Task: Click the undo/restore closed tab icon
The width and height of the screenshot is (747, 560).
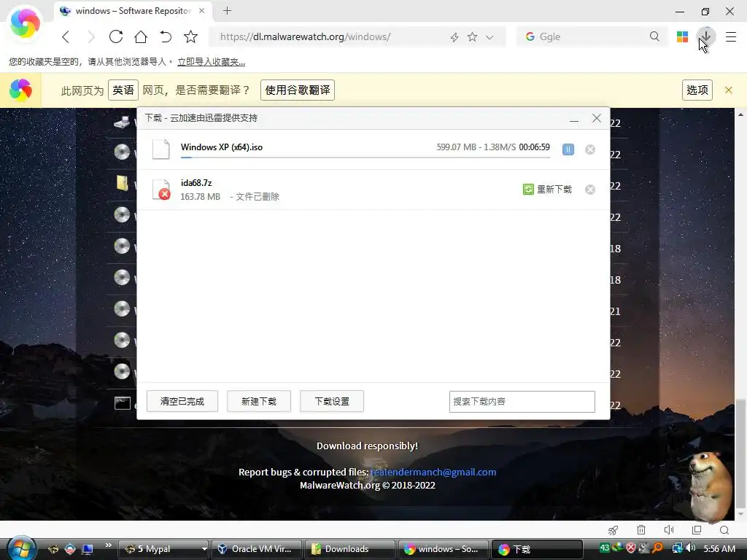Action: tap(166, 36)
